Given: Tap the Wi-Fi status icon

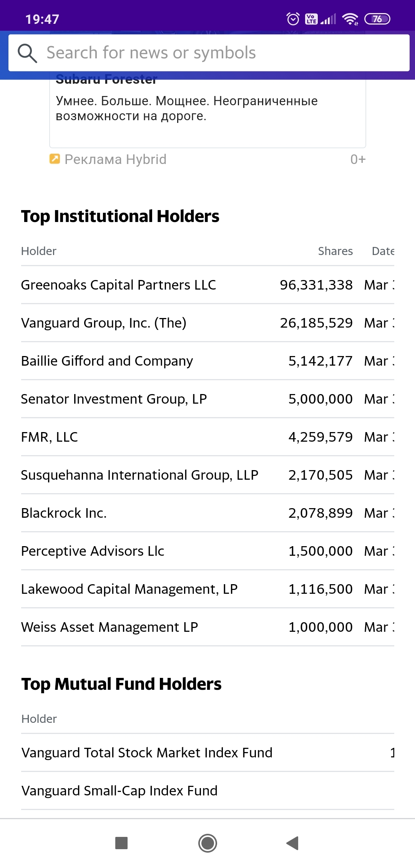Looking at the screenshot, I should [350, 19].
